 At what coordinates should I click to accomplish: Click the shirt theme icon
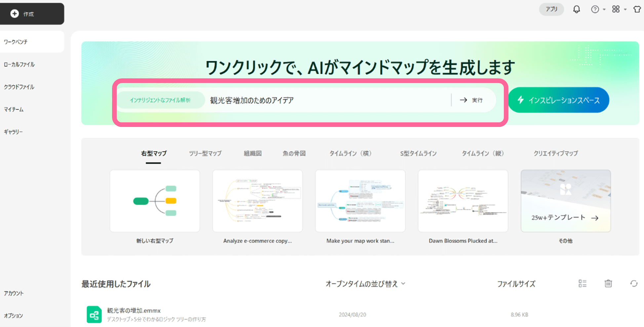(637, 9)
